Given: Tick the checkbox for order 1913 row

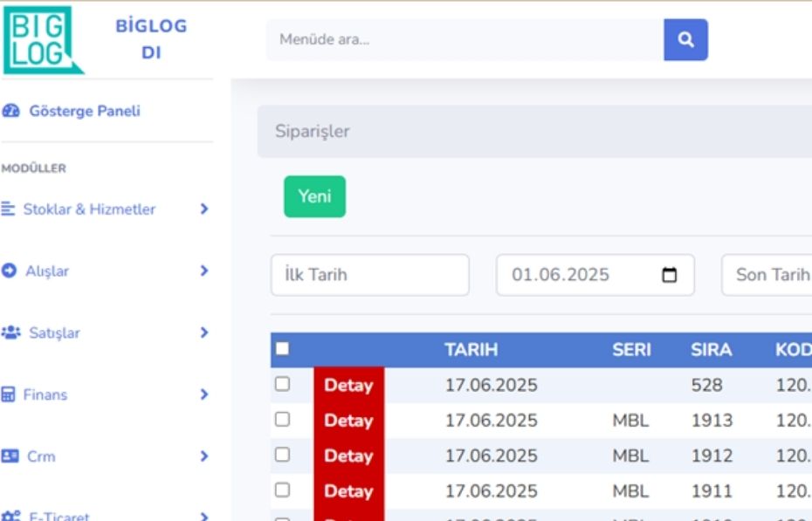Looking at the screenshot, I should pos(282,420).
